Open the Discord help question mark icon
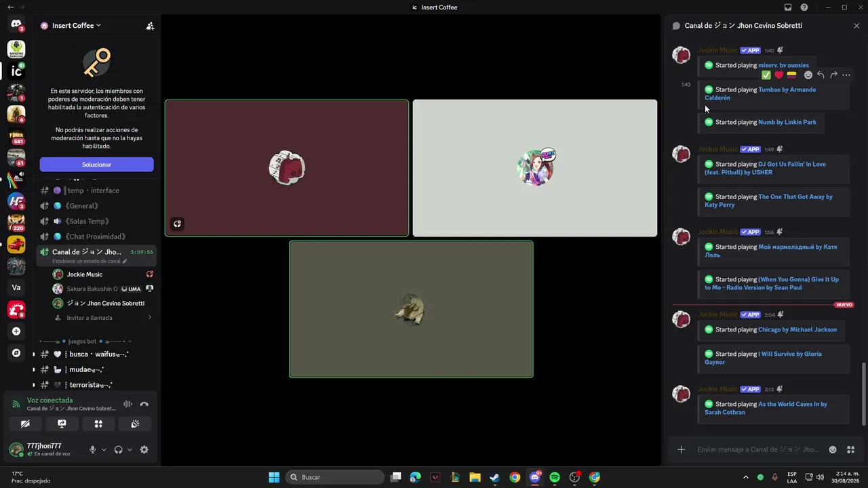The width and height of the screenshot is (868, 488). click(804, 7)
